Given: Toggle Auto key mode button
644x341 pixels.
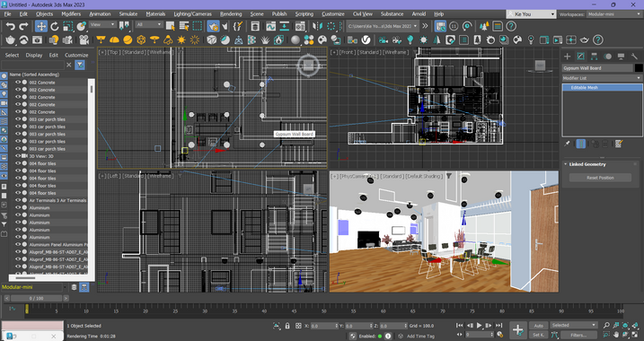Looking at the screenshot, I should pos(538,326).
